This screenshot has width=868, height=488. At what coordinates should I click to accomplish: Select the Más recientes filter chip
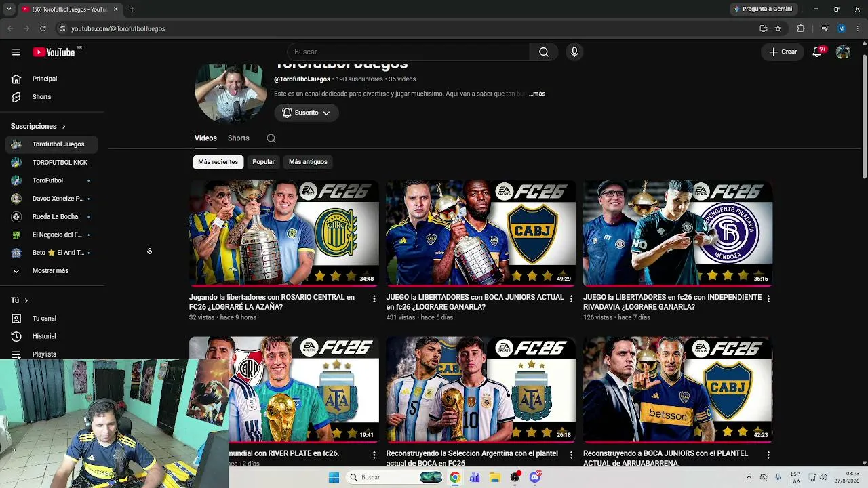coord(218,162)
